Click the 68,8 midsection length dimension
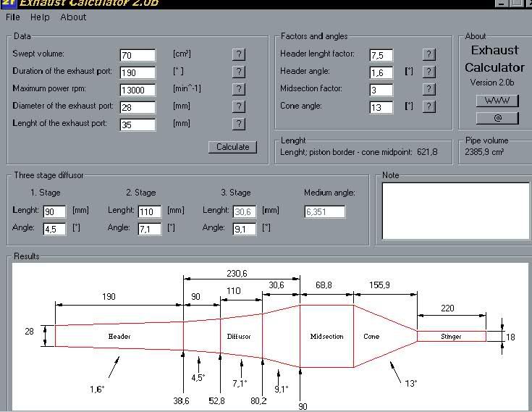The image size is (532, 412). click(324, 285)
